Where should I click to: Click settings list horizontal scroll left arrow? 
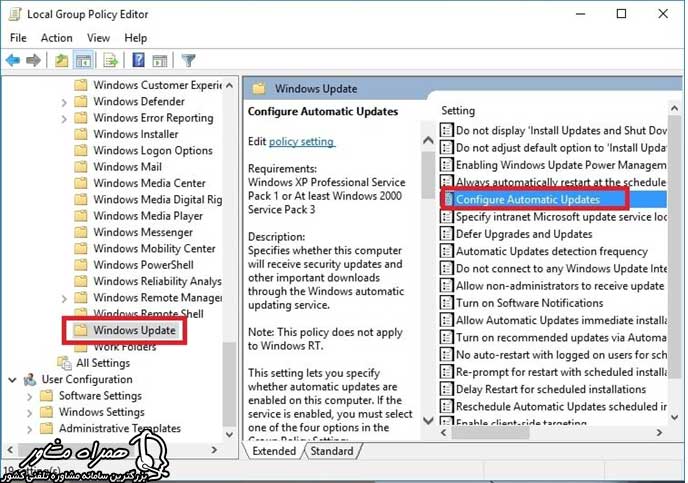[444, 433]
